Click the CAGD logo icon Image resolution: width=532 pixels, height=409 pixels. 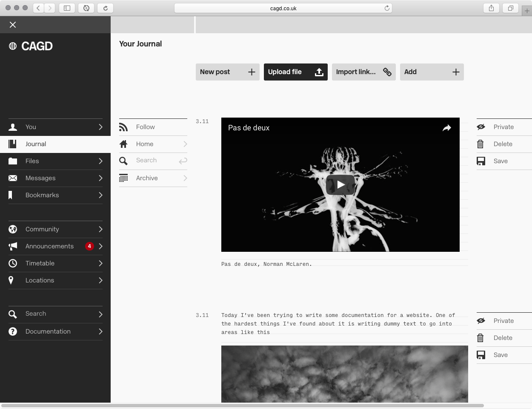[13, 46]
